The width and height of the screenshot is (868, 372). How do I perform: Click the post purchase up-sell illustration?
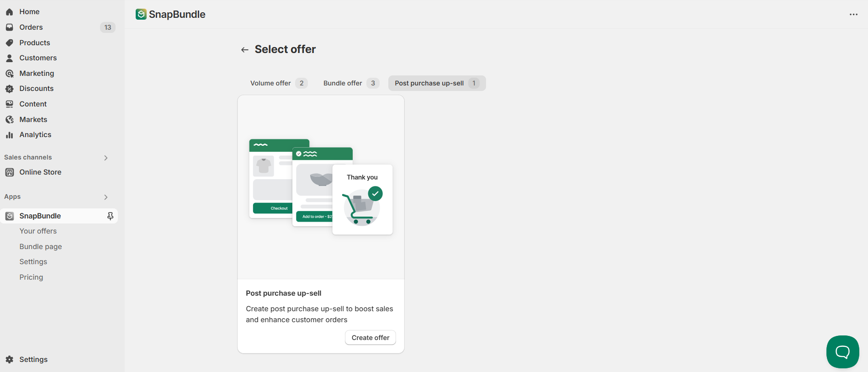(x=321, y=187)
